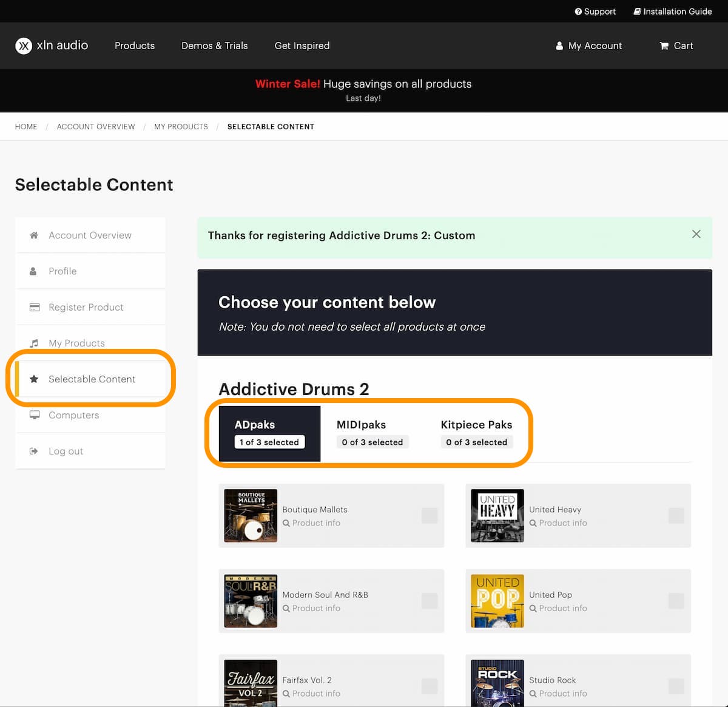Screen dimensions: 728x707
Task: Click the Installation Guide text link
Action: [678, 12]
